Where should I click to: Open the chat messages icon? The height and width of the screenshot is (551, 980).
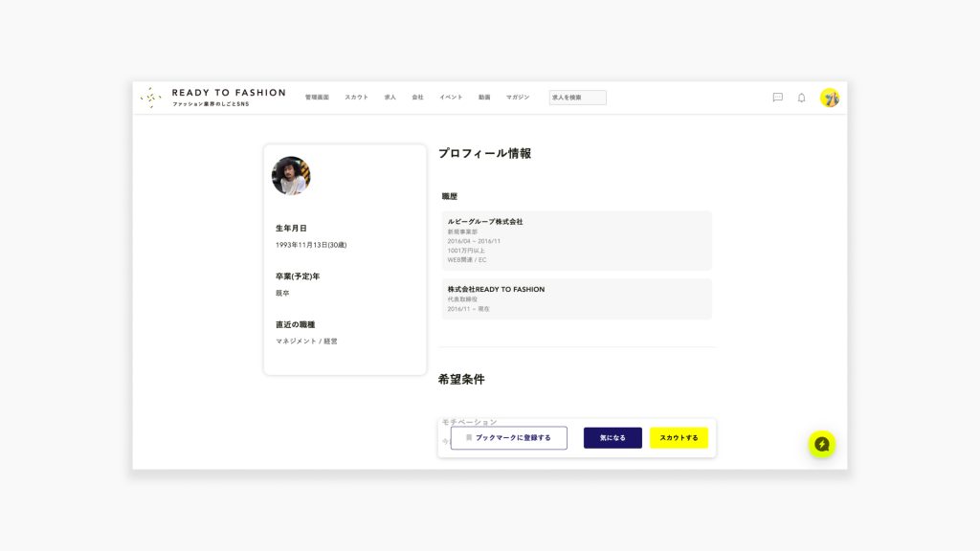tap(777, 98)
